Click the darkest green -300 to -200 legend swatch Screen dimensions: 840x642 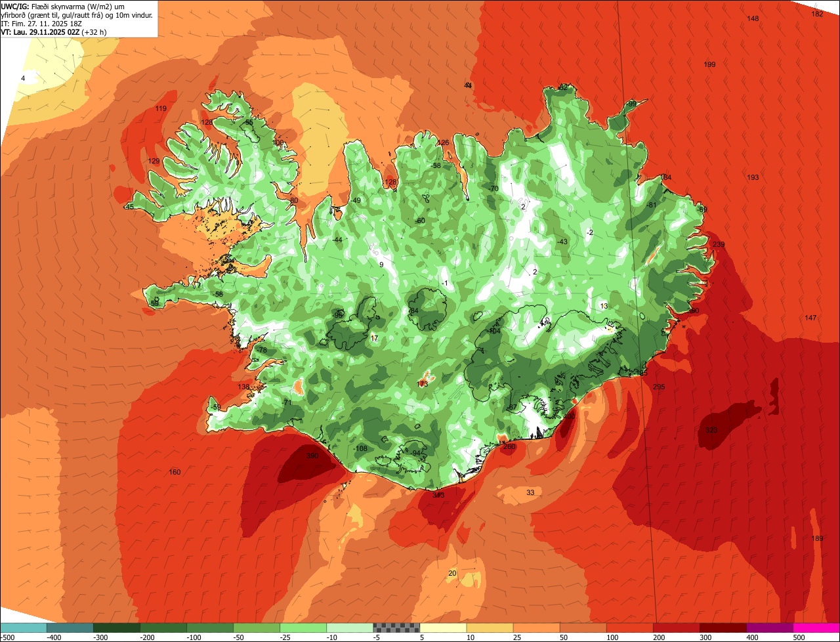(116, 628)
